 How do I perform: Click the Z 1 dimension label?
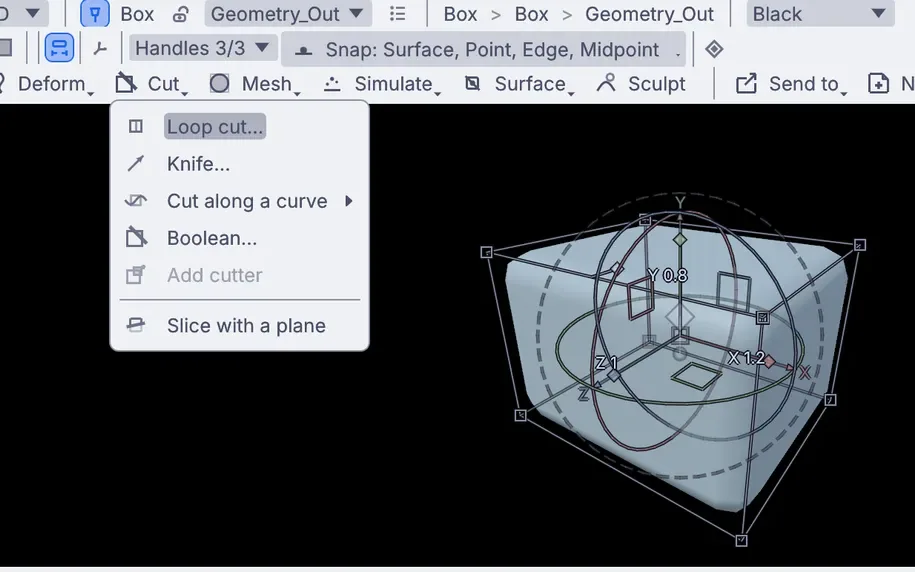tap(606, 362)
